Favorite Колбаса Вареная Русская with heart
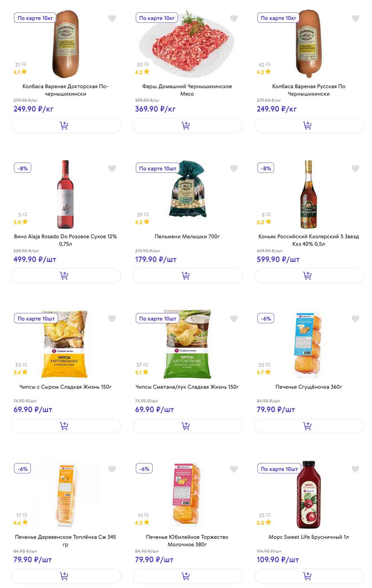The width and height of the screenshot is (372, 588). [x=355, y=18]
